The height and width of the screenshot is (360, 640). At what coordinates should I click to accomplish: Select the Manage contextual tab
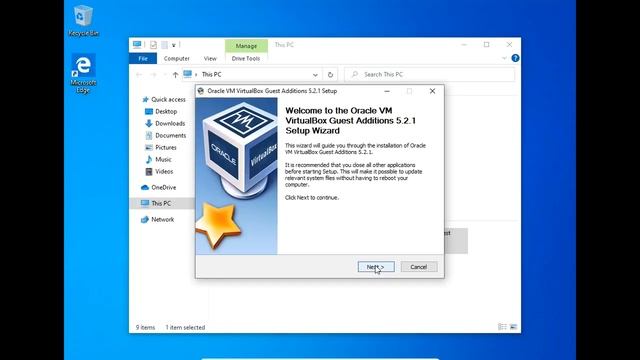[246, 46]
